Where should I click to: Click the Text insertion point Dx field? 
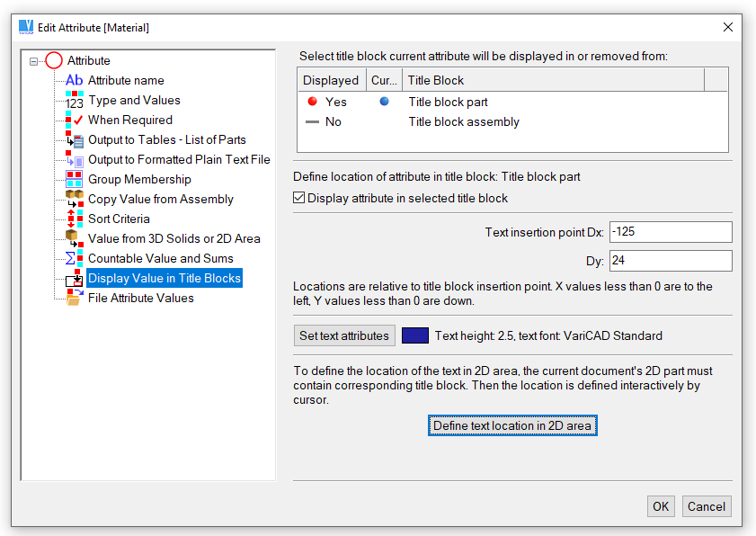[x=670, y=232]
